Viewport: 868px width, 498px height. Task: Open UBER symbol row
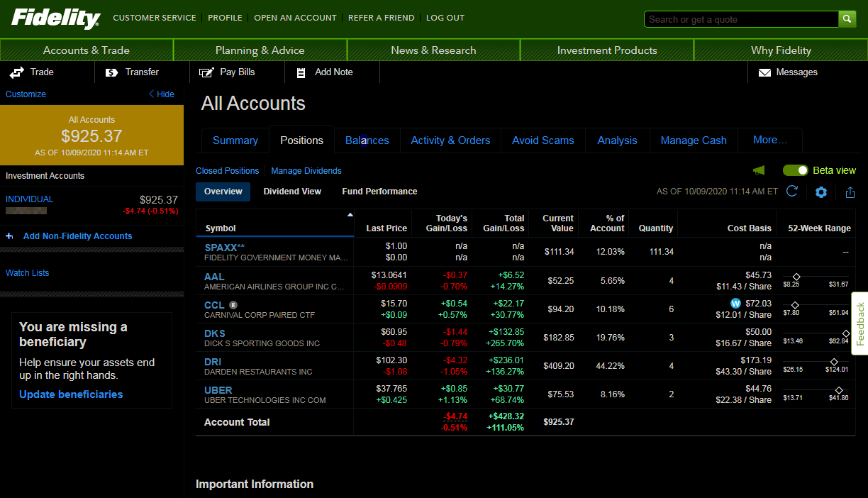pos(218,390)
